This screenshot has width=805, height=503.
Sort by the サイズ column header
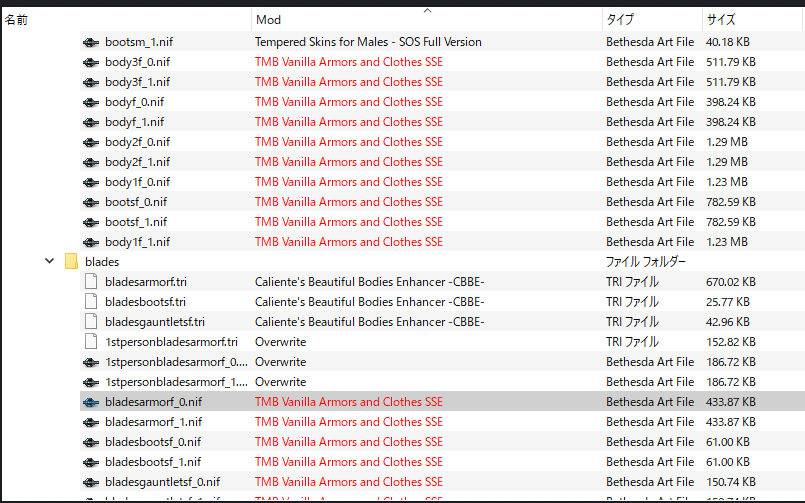coord(752,20)
